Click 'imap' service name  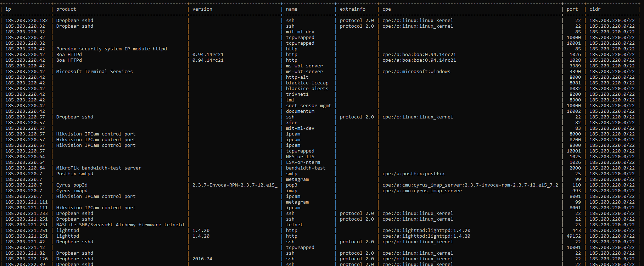pyautogui.click(x=292, y=191)
